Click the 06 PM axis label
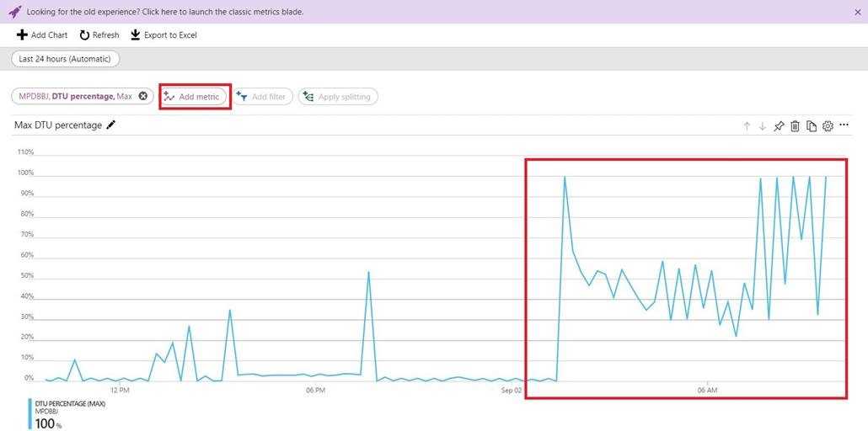 (315, 391)
